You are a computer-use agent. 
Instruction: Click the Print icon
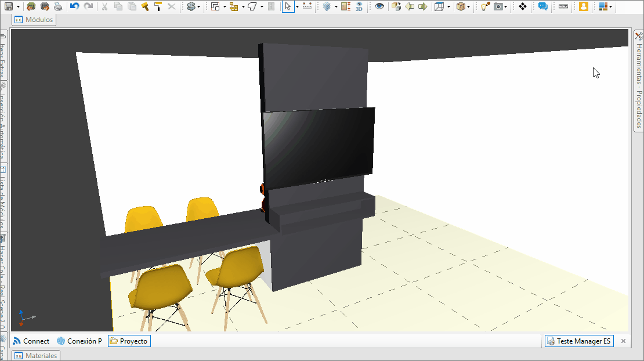point(59,6)
